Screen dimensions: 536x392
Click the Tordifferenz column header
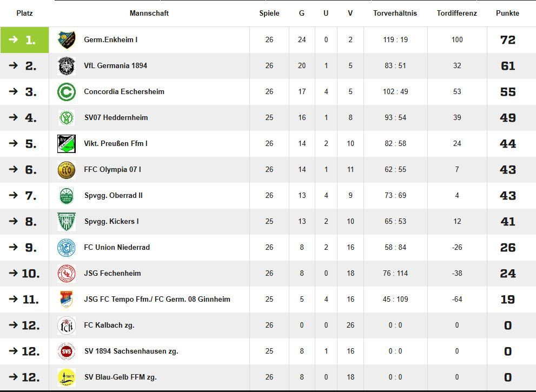(x=457, y=13)
